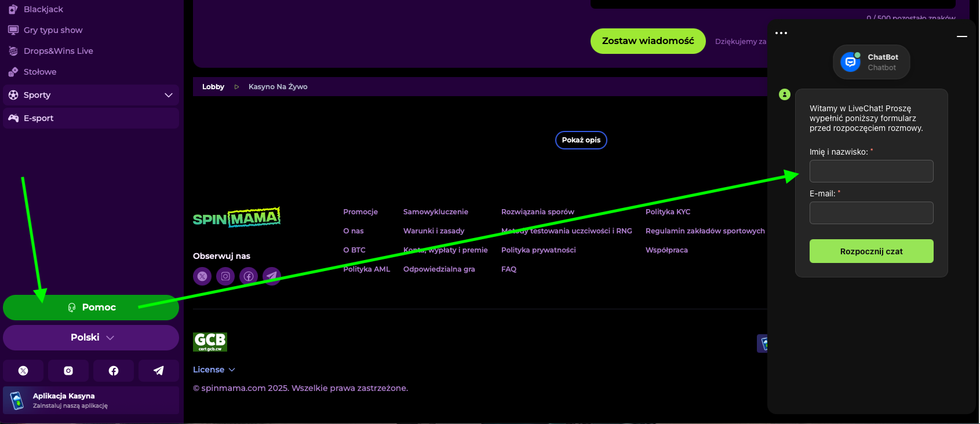Open the Instagram icon in sidebar
The height and width of the screenshot is (424, 980).
68,371
